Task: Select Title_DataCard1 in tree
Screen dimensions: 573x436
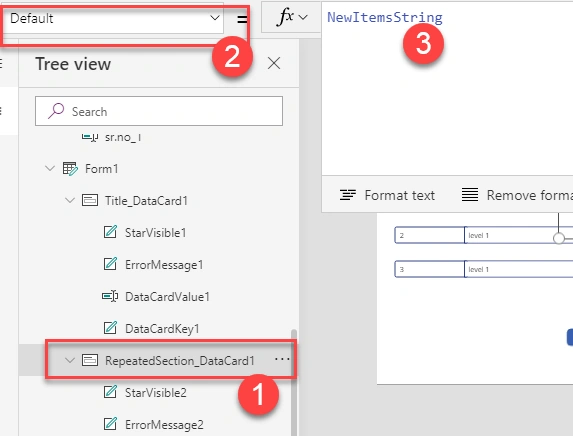Action: [146, 201]
